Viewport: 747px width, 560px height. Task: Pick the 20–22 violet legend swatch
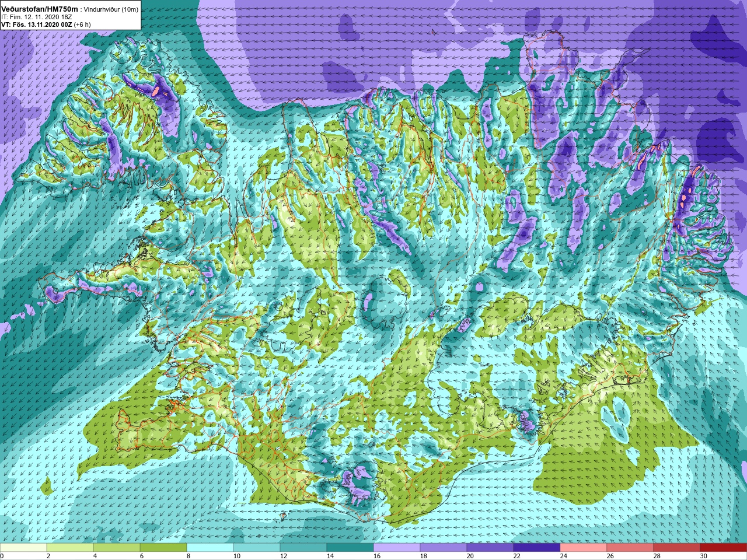(490, 548)
